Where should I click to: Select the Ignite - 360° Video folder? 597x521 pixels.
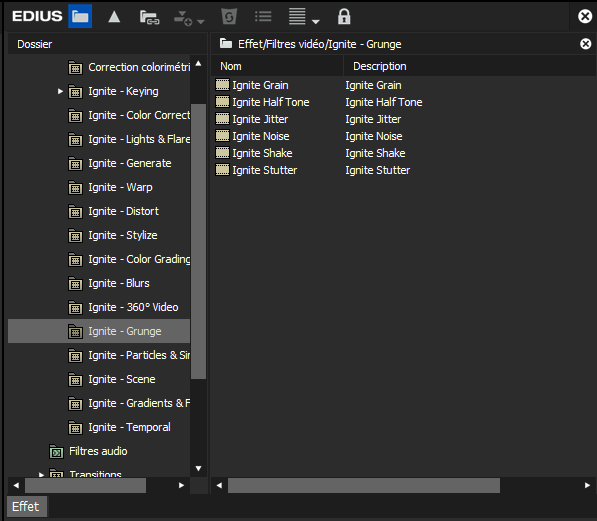tap(133, 307)
